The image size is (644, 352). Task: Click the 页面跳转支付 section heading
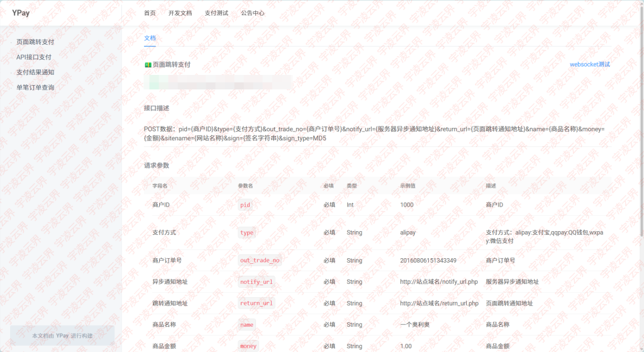point(172,65)
